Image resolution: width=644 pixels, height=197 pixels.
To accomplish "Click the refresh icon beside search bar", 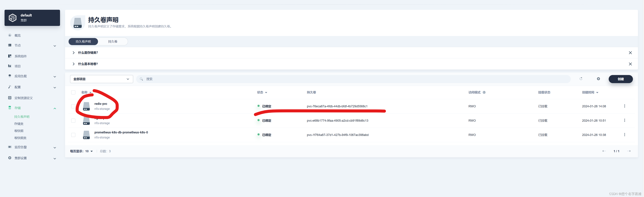I will 581,79.
